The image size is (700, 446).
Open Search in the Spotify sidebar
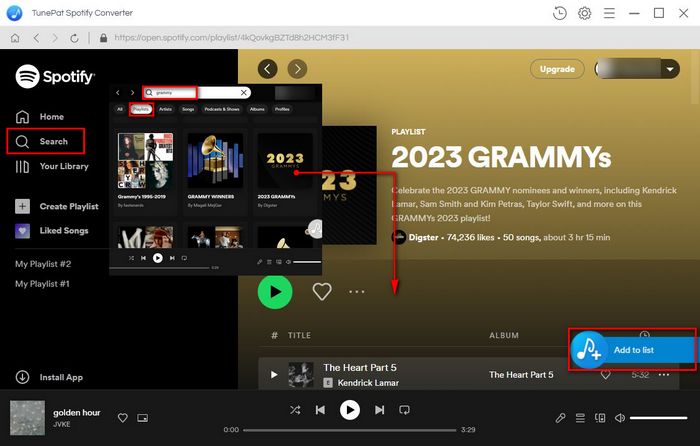[42, 142]
